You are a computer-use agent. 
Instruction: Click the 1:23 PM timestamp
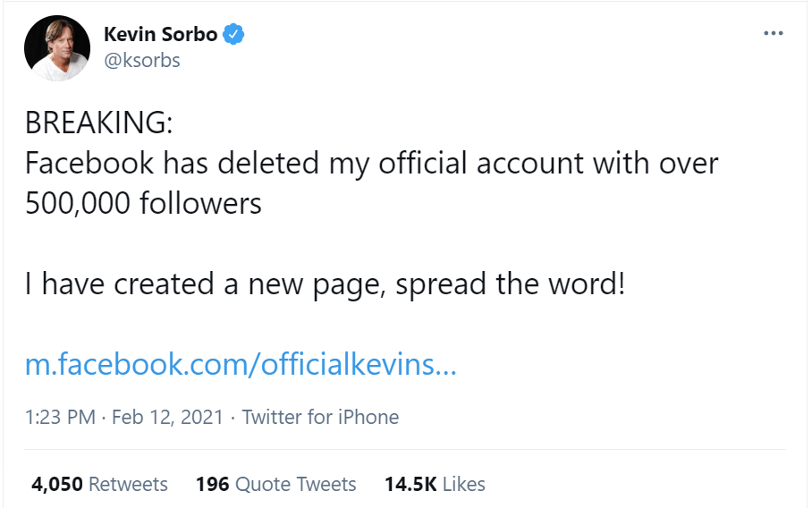[x=62, y=417]
